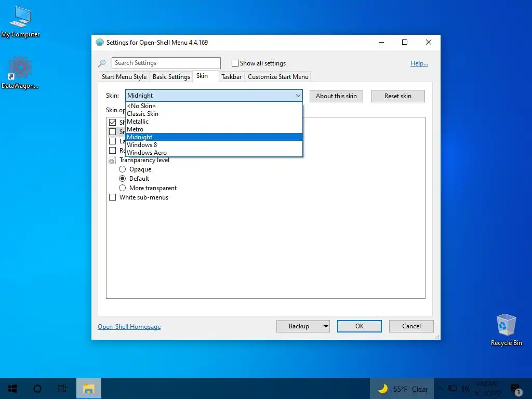Select the DataWagon desktop shortcut
532x399 pixels.
20,73
